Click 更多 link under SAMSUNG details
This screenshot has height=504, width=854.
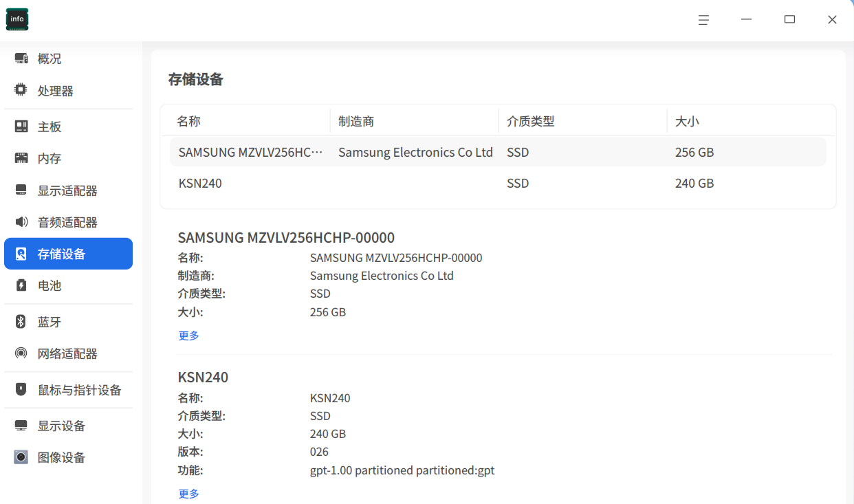(188, 336)
